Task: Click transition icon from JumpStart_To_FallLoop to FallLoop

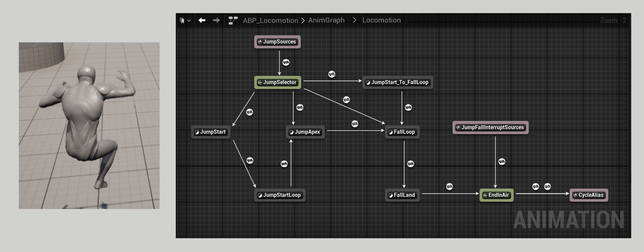Action: point(408,108)
